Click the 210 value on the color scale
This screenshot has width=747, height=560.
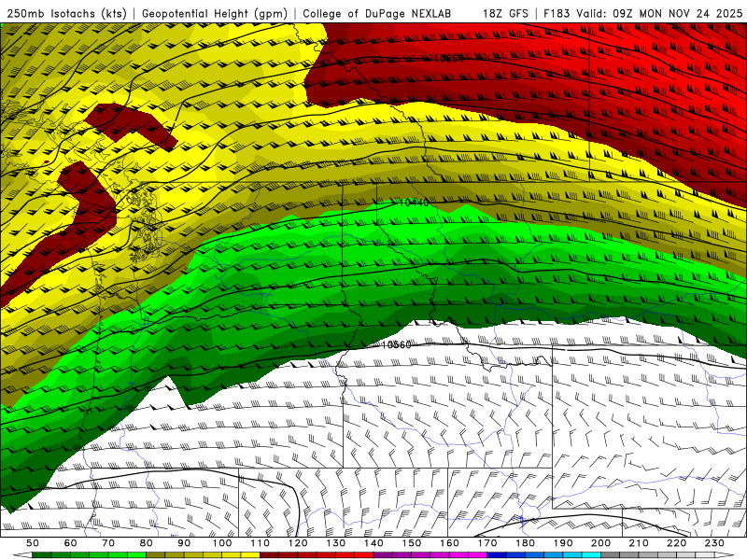pos(639,543)
